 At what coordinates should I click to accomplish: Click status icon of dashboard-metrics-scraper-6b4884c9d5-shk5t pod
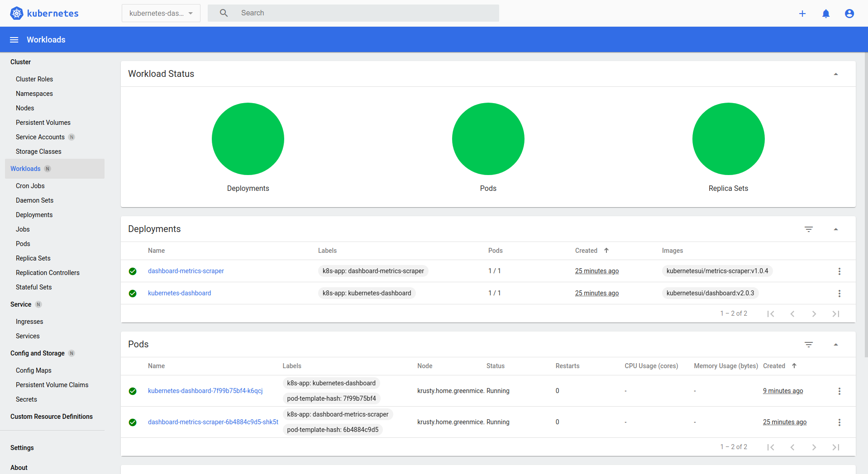[133, 422]
